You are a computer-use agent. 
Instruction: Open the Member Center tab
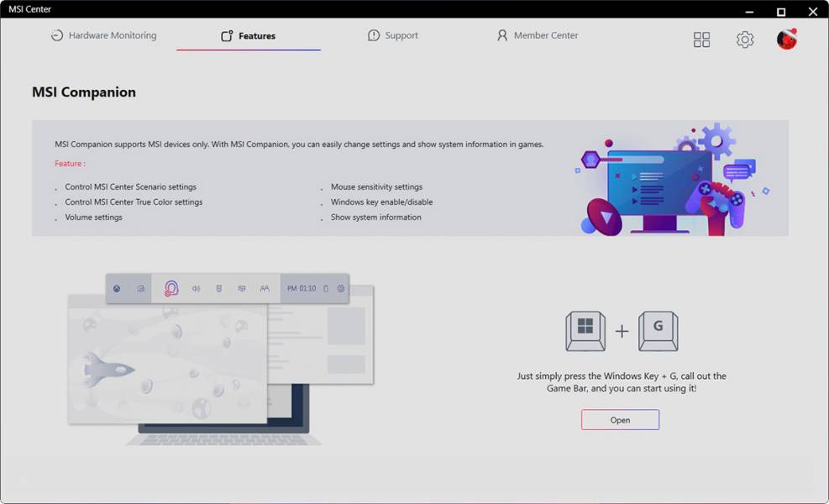coord(537,36)
